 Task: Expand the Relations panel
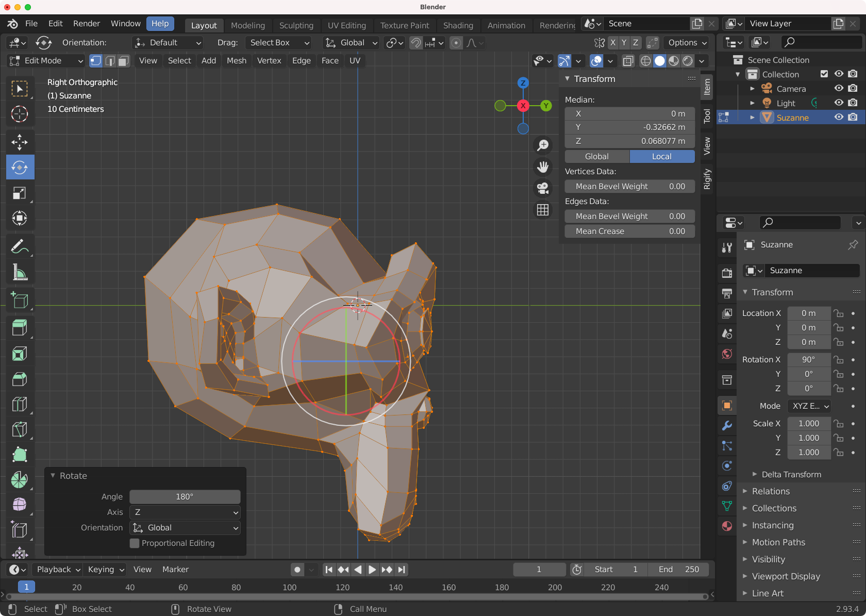[771, 491]
